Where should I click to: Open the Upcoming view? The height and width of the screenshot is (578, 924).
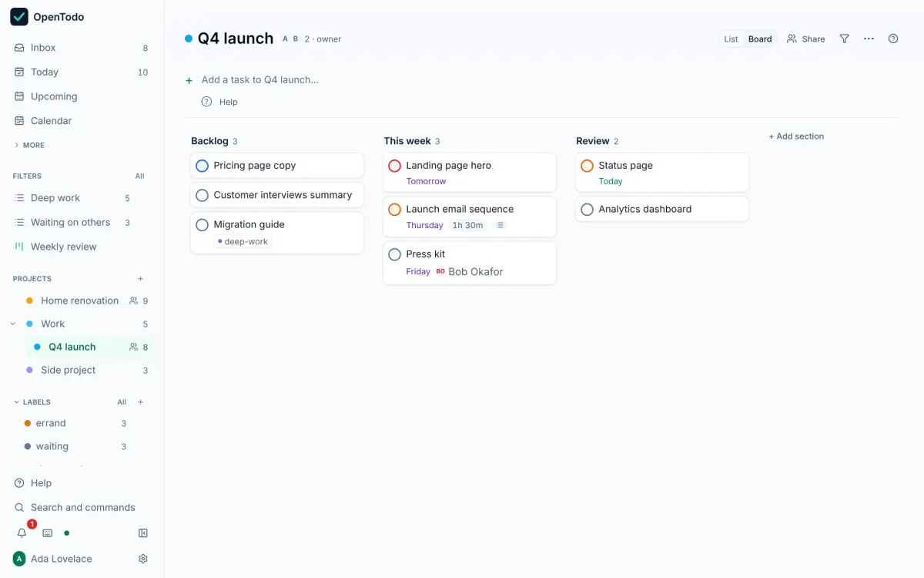click(x=82, y=96)
